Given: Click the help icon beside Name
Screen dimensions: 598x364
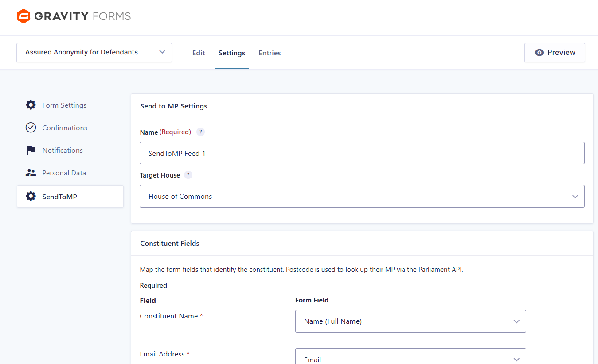Looking at the screenshot, I should click(200, 132).
